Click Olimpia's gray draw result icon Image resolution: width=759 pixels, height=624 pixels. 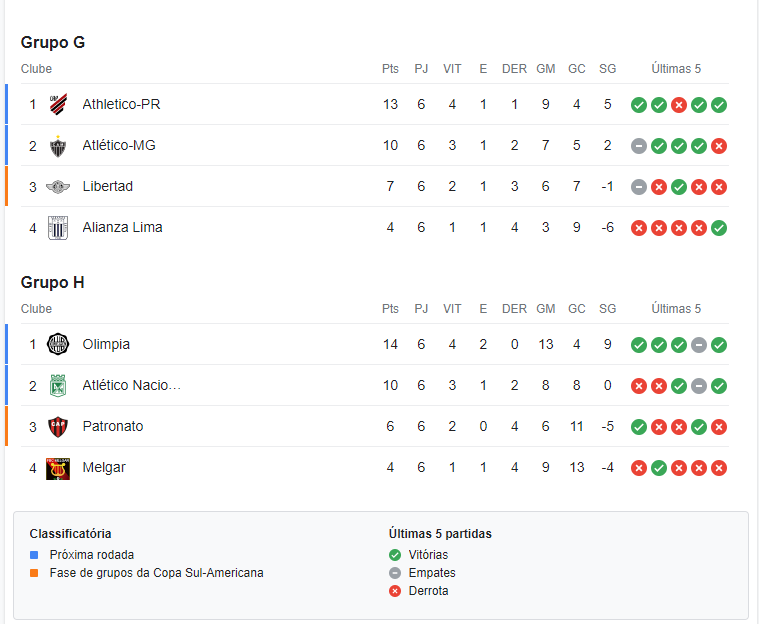tap(699, 345)
